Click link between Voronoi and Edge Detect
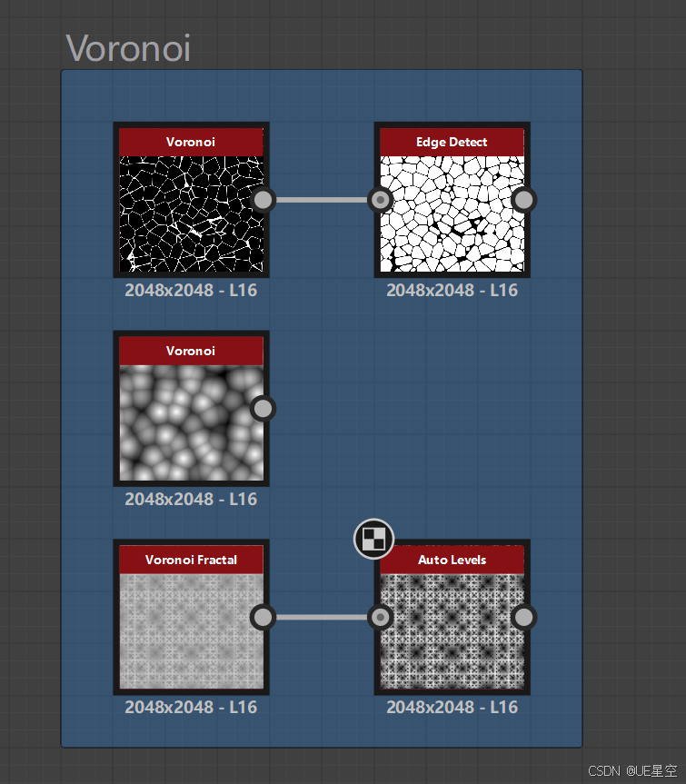This screenshot has height=784, width=686. [322, 200]
